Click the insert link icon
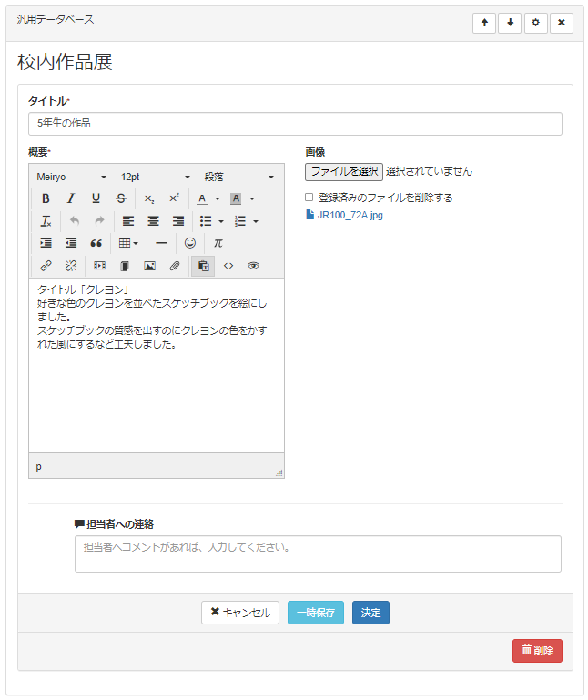The height and width of the screenshot is (700, 588). 46,266
